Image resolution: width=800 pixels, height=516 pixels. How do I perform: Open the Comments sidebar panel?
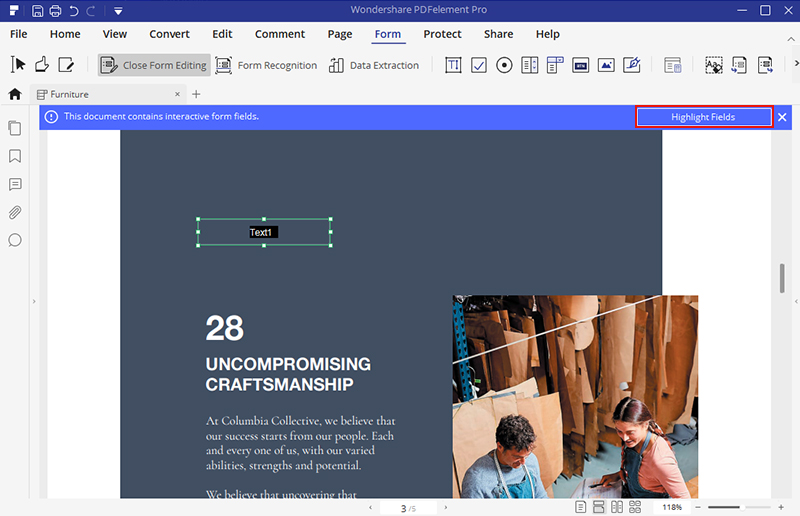(15, 185)
